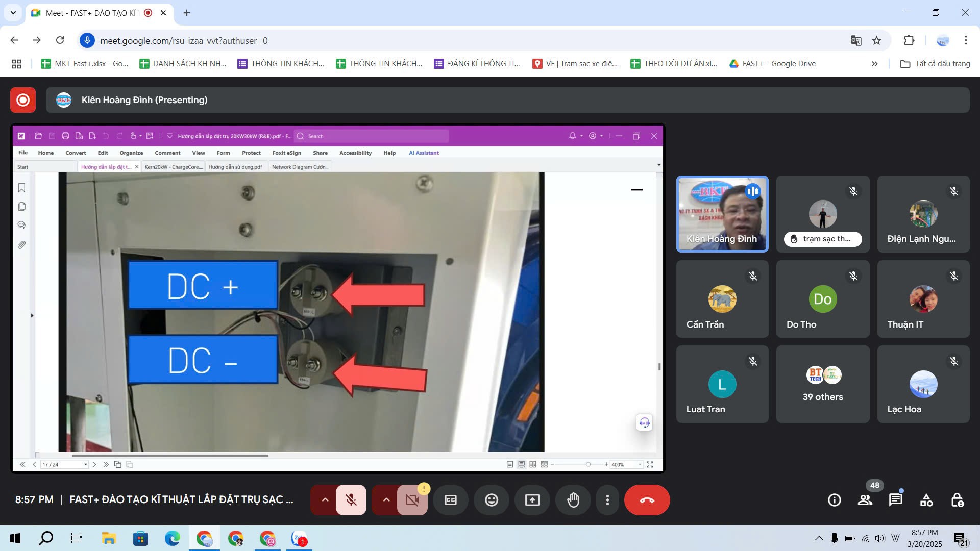Open the in-call chat panel
This screenshot has height=551, width=980.
[x=896, y=500]
